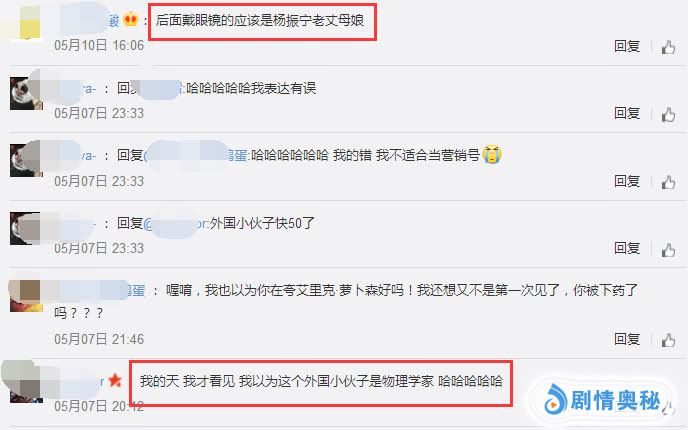Reply to the '我不适合当营销号' comment
688x430 pixels.
tap(627, 181)
